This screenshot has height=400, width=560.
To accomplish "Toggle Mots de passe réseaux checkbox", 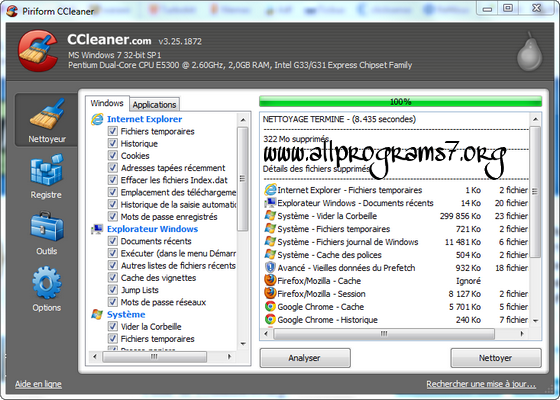I will [x=112, y=302].
